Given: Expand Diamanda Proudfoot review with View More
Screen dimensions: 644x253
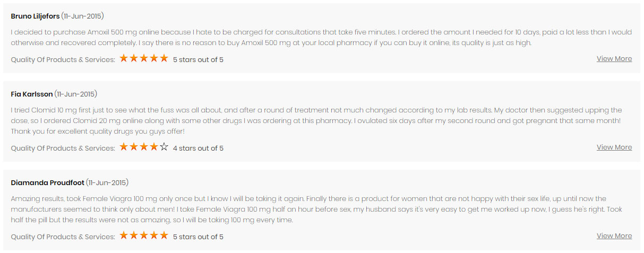Looking at the screenshot, I should 614,236.
